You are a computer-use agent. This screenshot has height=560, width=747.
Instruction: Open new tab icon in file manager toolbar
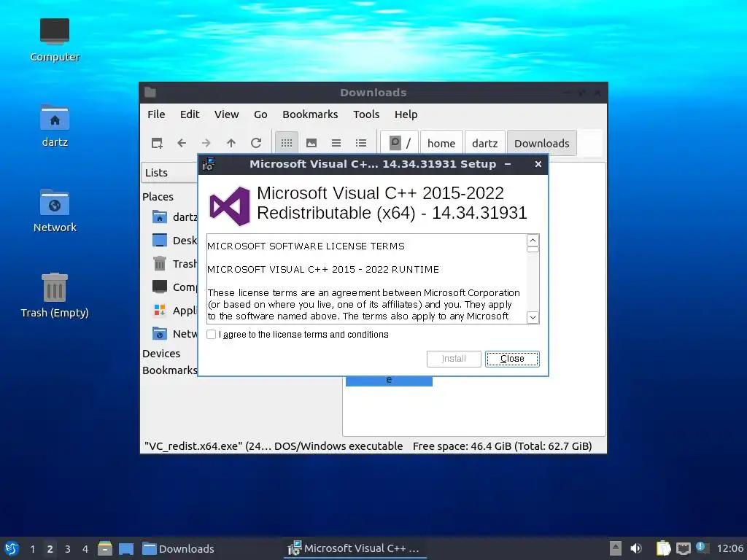click(157, 143)
